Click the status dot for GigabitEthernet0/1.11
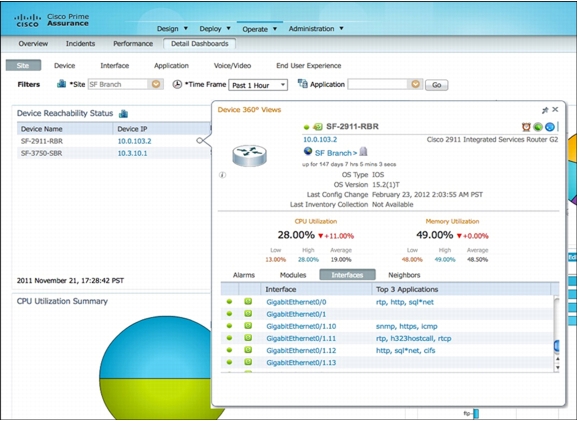 pyautogui.click(x=229, y=338)
